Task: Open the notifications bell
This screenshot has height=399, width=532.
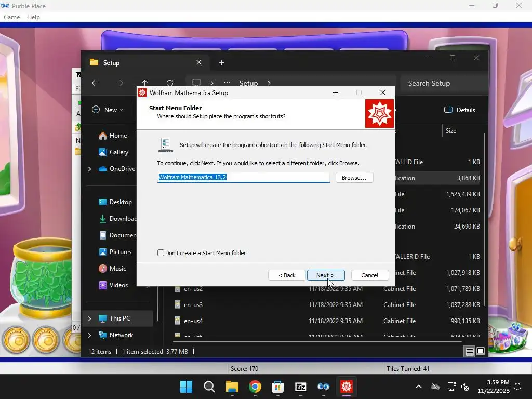Action: pyautogui.click(x=518, y=387)
